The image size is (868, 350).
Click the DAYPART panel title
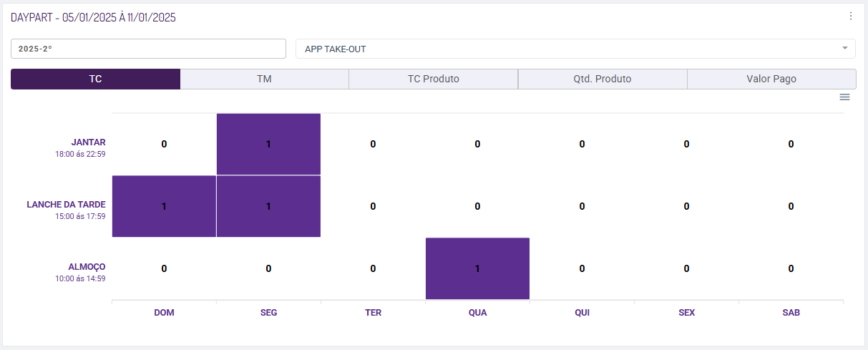pos(93,18)
